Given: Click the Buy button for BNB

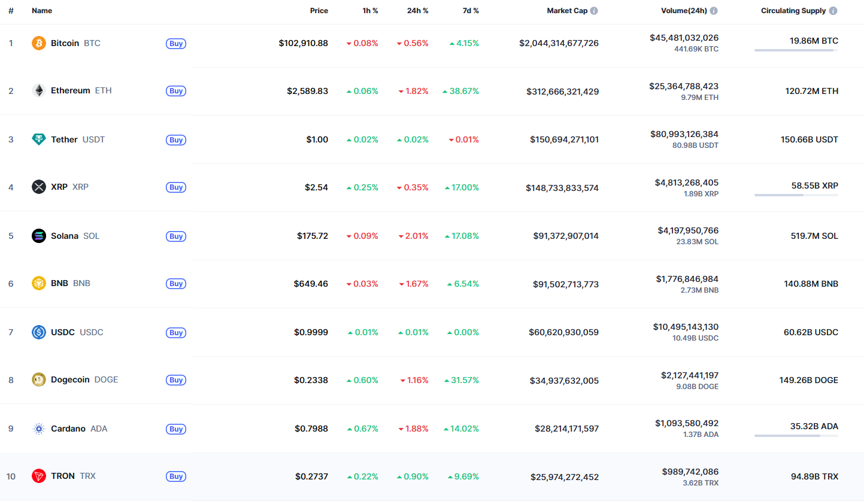Looking at the screenshot, I should (176, 284).
